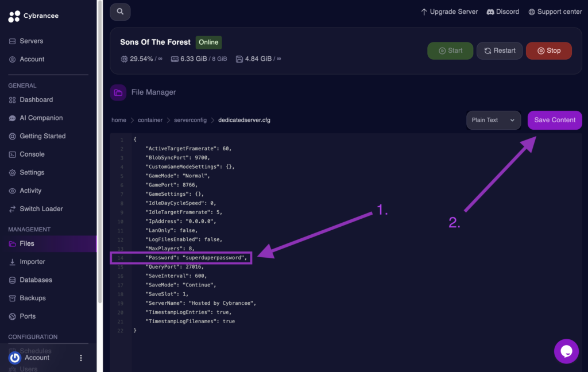
Task: Click the Account user icon below Servers
Action: [13, 59]
